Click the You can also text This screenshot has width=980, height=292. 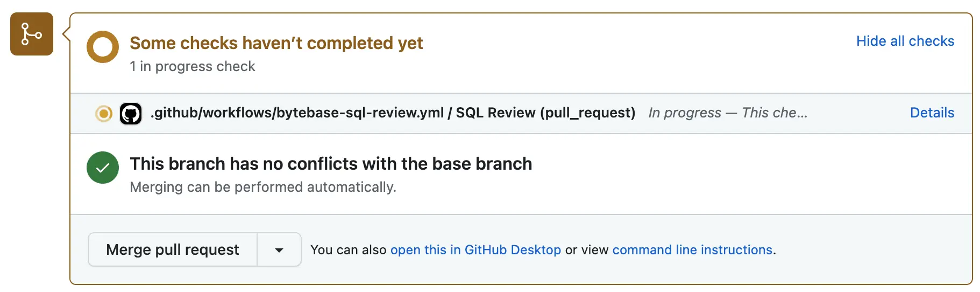click(349, 250)
